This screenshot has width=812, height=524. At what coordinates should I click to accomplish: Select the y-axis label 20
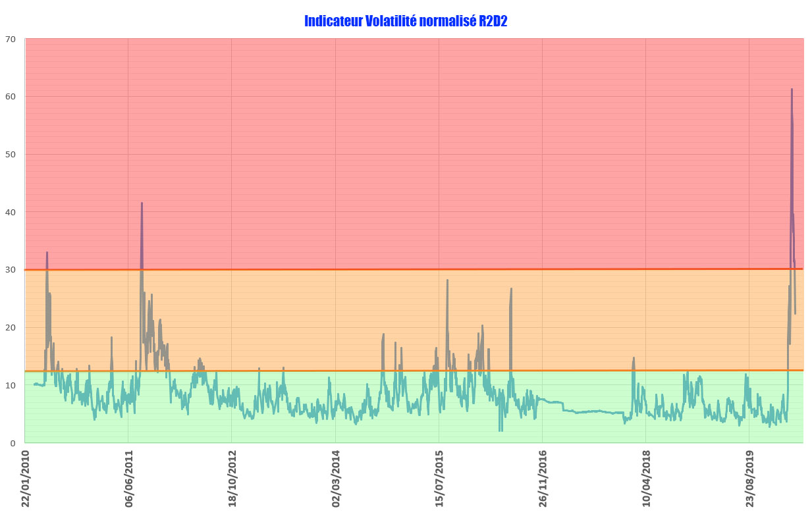pyautogui.click(x=10, y=328)
